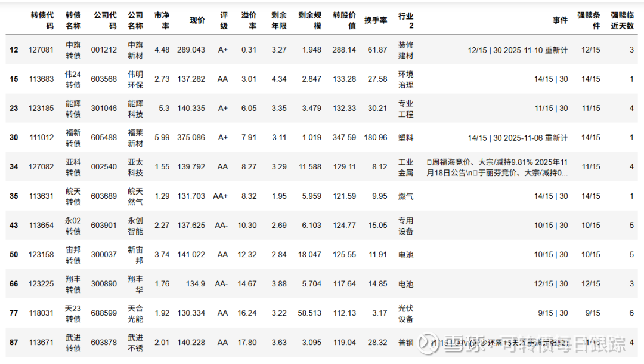Click company code 603568
Viewport: 644px width, 364px height.
click(104, 79)
